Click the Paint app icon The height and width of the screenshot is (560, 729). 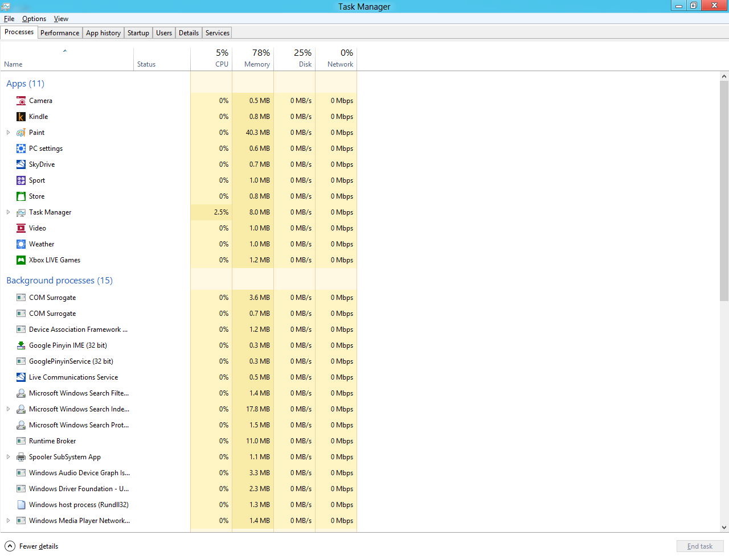[x=21, y=133]
